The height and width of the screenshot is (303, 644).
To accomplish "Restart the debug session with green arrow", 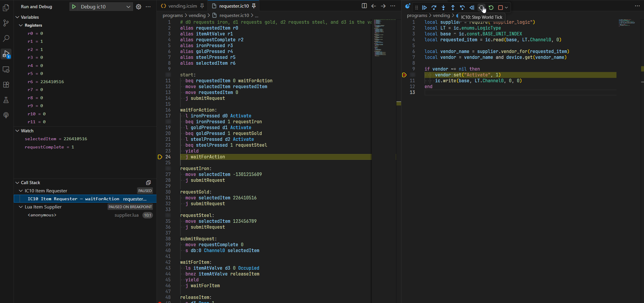I will pos(491,8).
